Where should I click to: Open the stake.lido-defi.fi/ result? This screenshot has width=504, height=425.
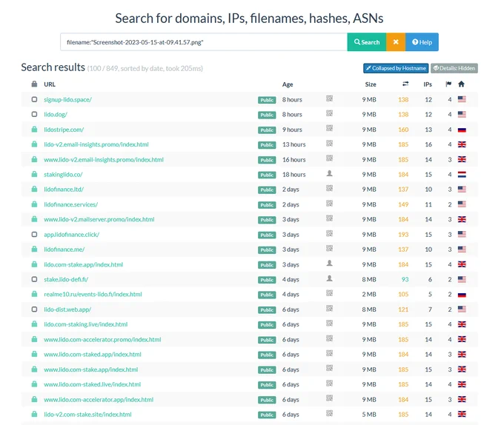coord(66,279)
